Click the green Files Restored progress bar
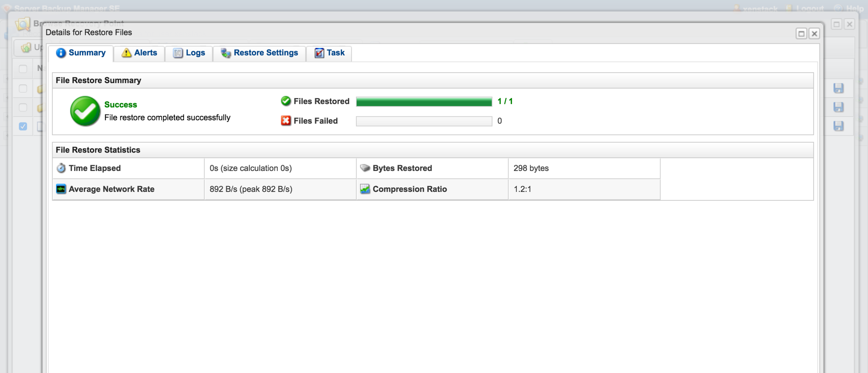The image size is (868, 373). click(424, 101)
